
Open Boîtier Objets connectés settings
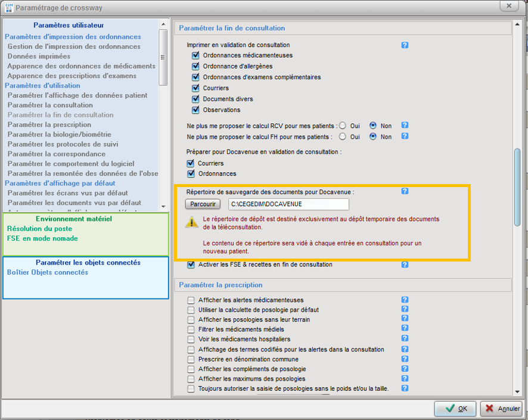(48, 272)
